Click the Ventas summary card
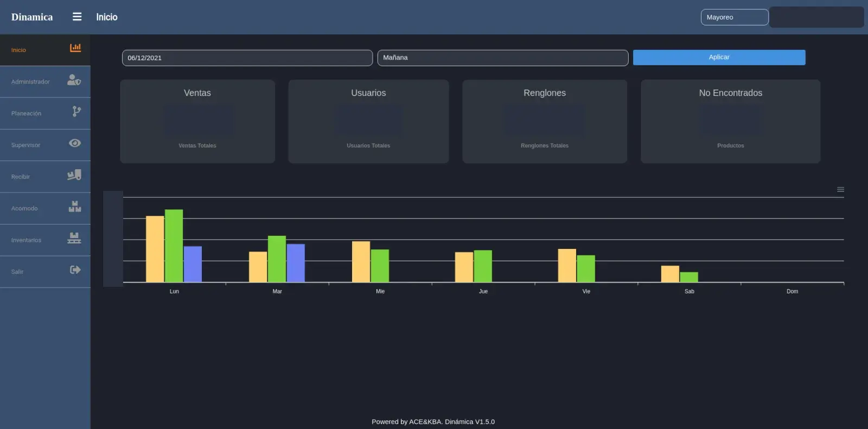 197,121
